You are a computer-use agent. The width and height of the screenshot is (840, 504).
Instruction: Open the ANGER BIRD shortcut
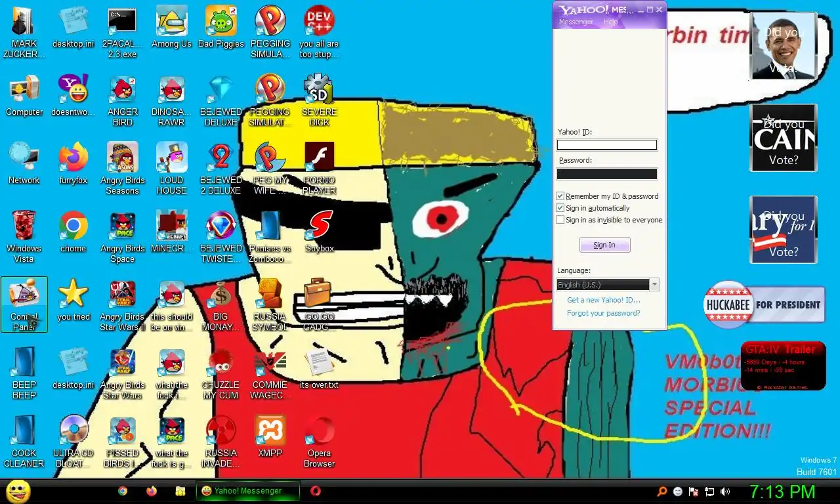tap(123, 100)
